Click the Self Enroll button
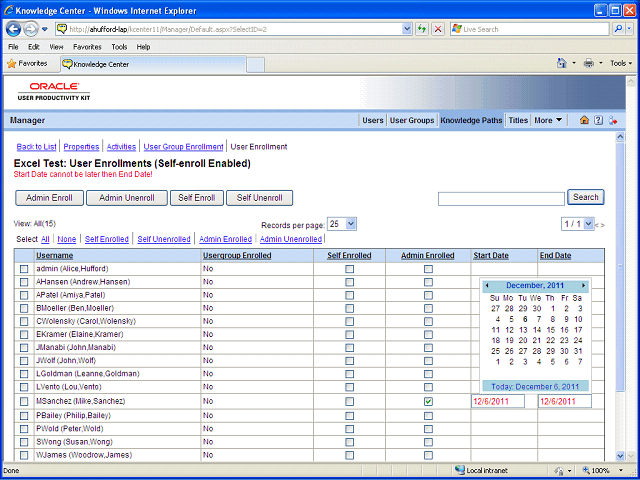The image size is (640, 480). point(197,198)
